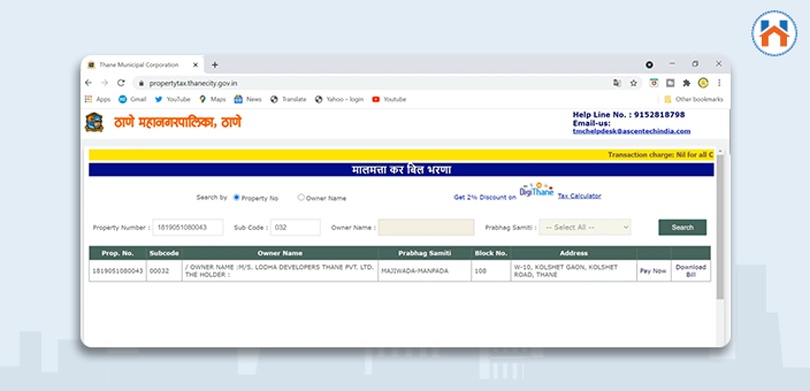Open Maps bookmark
Screen dimensions: 810x391
click(x=212, y=99)
